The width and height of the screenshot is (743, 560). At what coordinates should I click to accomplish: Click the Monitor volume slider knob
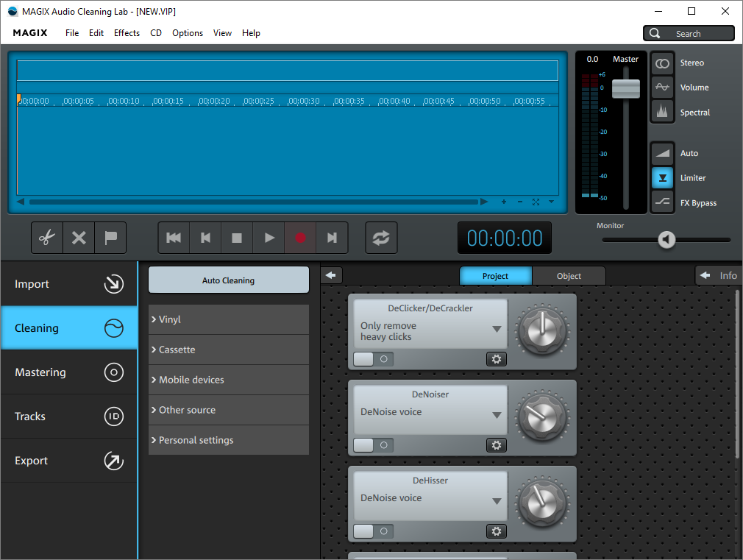click(x=666, y=239)
